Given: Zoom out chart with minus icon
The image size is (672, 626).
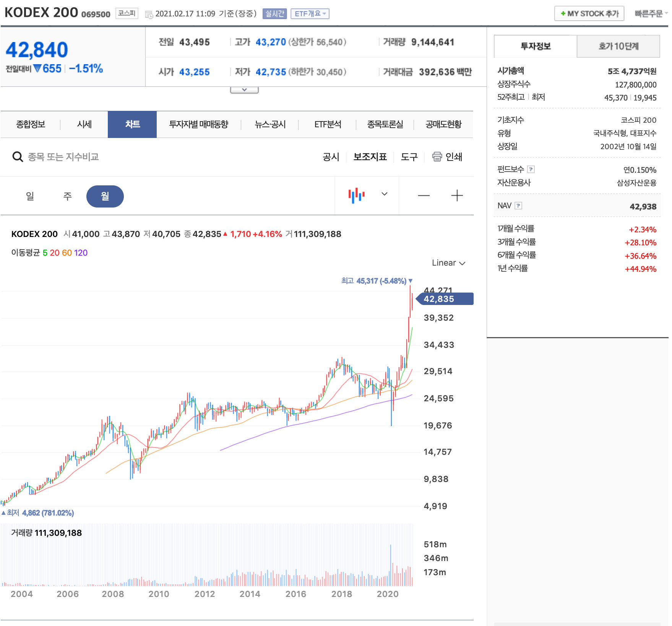Looking at the screenshot, I should tap(424, 196).
